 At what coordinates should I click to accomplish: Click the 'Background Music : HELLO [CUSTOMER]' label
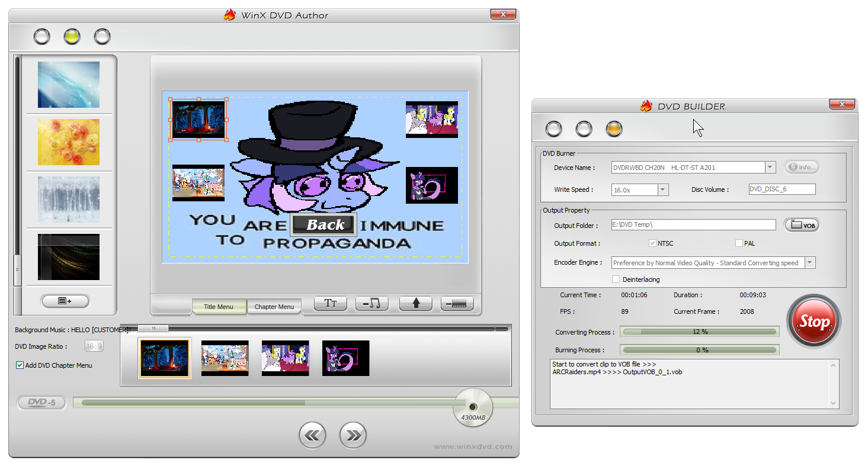(x=72, y=330)
